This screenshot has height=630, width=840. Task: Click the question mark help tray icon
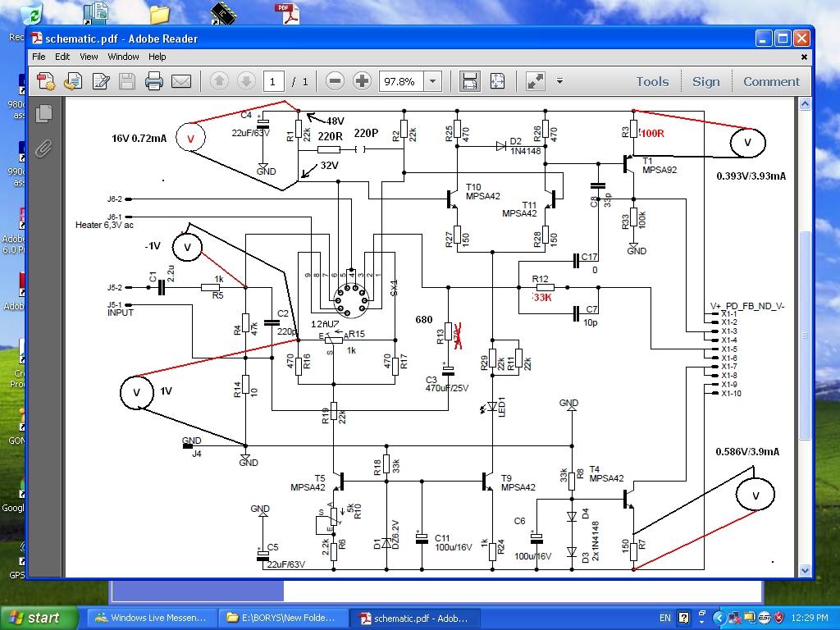tap(683, 618)
